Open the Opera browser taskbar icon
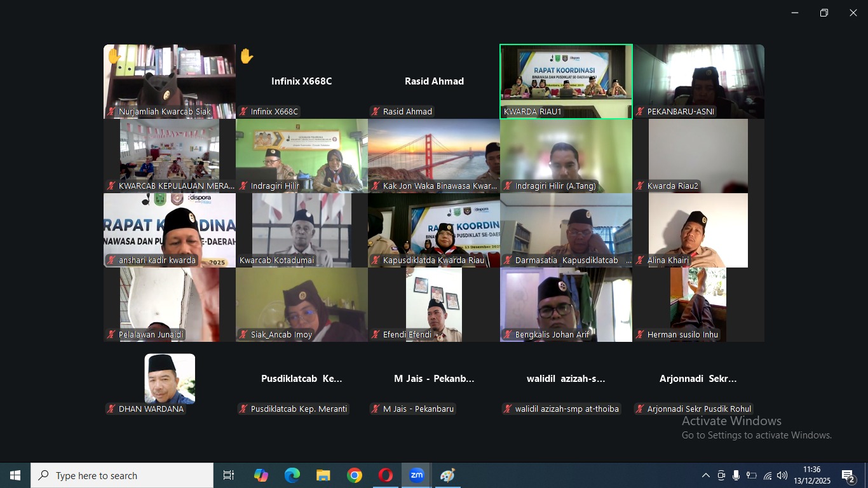868x488 pixels. [x=386, y=475]
